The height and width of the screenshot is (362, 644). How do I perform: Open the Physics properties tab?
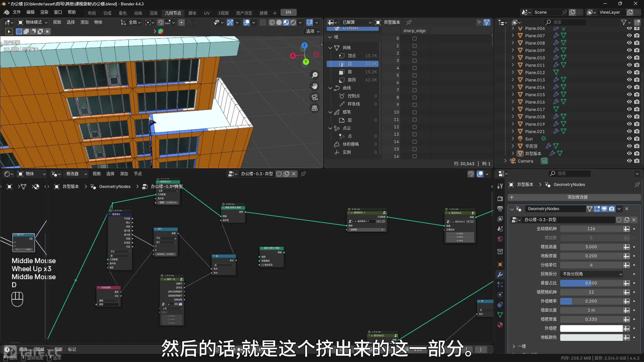coord(500,295)
